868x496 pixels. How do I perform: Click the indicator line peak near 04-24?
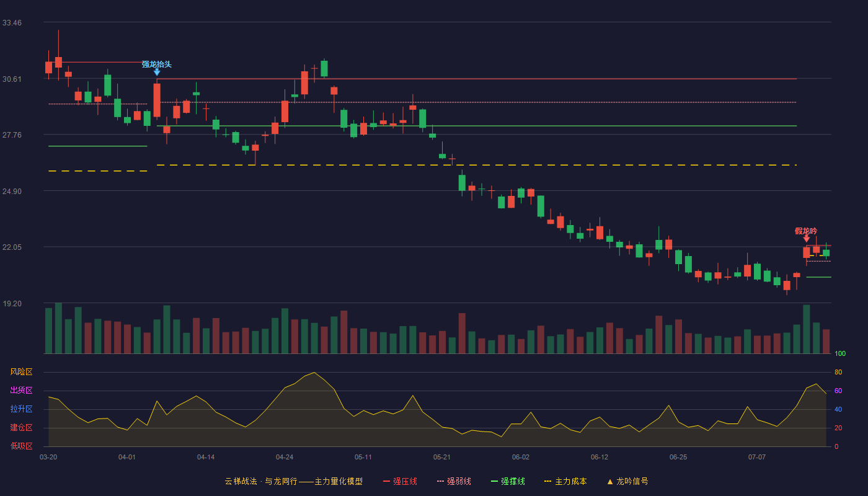[314, 373]
